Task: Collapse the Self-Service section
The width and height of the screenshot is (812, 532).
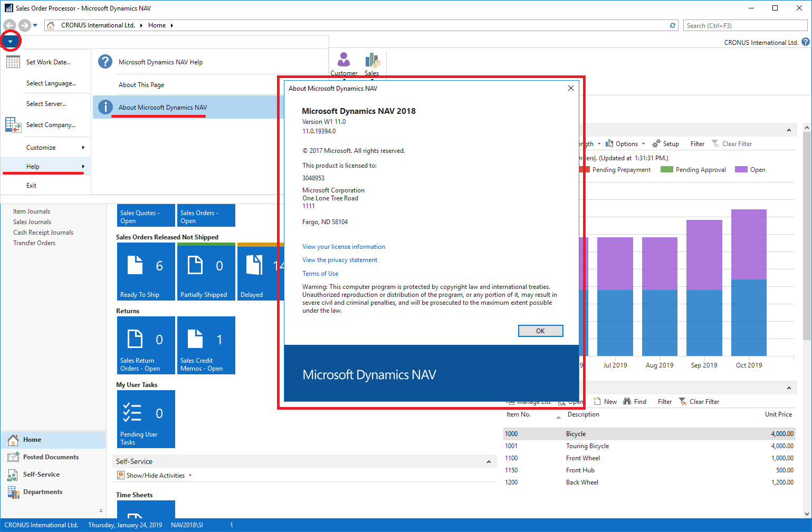Action: pos(489,462)
